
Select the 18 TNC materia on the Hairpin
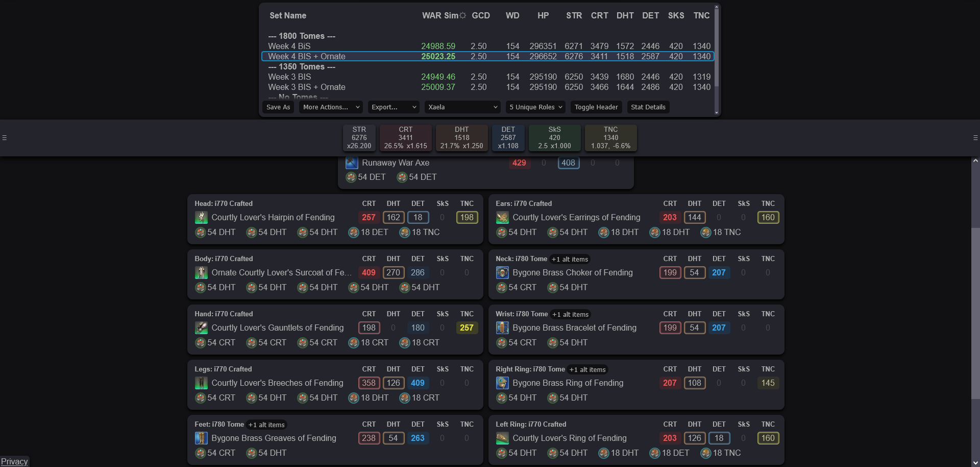[x=420, y=232]
